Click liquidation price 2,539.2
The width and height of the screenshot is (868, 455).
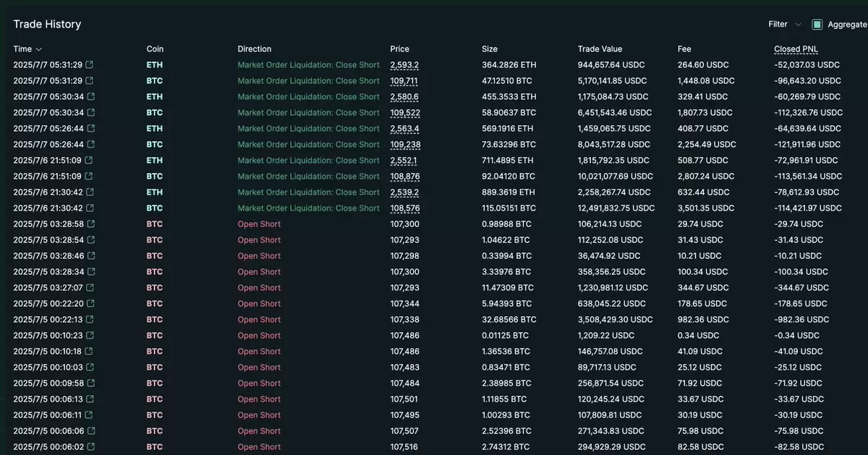(x=404, y=192)
